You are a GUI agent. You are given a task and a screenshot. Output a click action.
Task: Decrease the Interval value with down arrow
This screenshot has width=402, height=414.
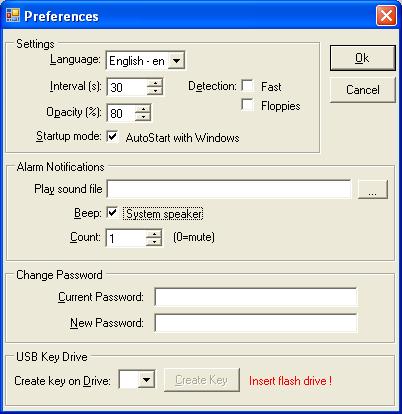pyautogui.click(x=154, y=91)
